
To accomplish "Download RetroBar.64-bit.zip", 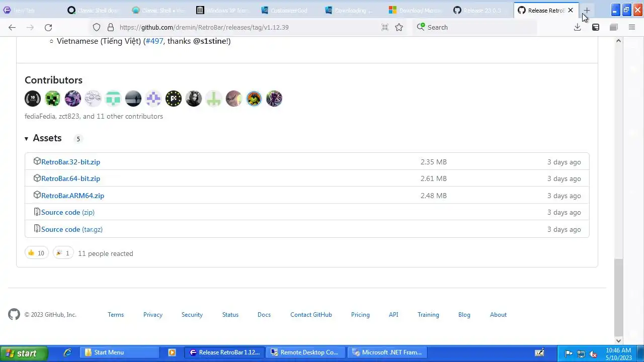I will [x=70, y=178].
